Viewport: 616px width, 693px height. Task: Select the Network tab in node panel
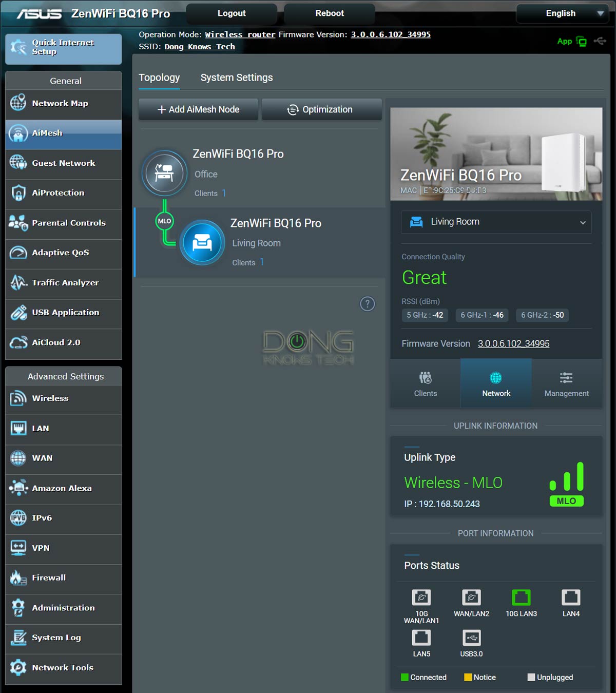[496, 383]
